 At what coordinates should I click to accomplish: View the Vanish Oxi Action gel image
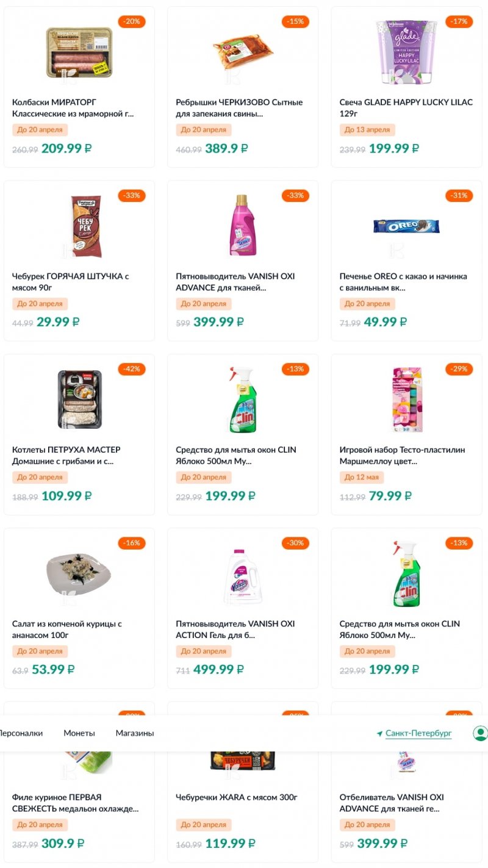[x=243, y=575]
